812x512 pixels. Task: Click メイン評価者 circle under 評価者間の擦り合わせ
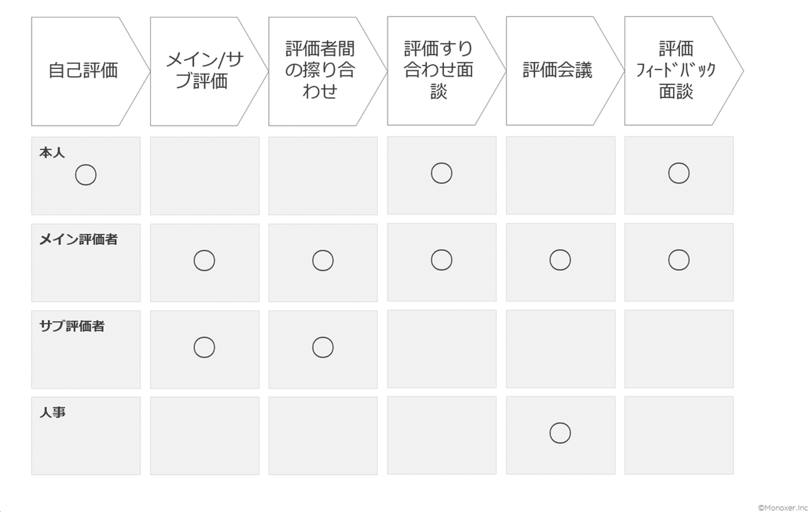pos(323,261)
